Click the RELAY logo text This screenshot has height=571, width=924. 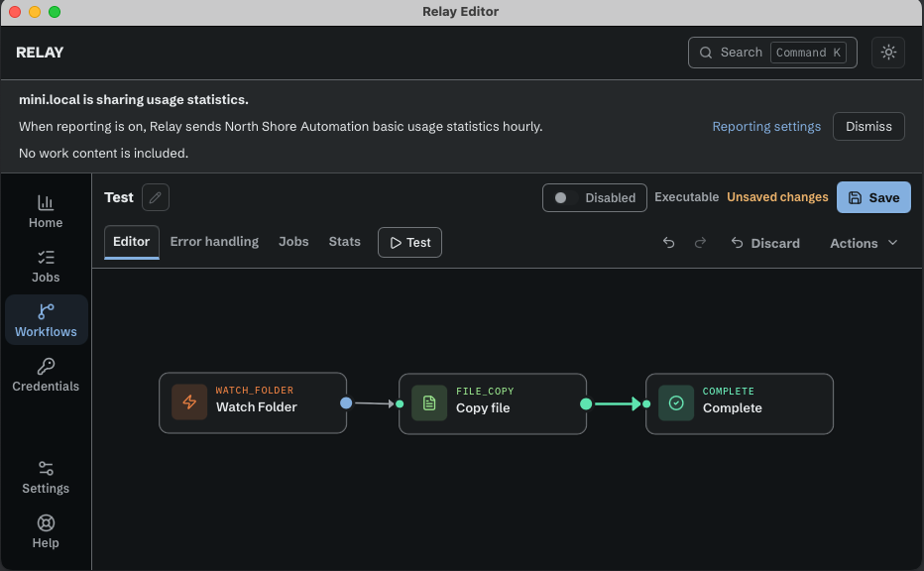(40, 53)
